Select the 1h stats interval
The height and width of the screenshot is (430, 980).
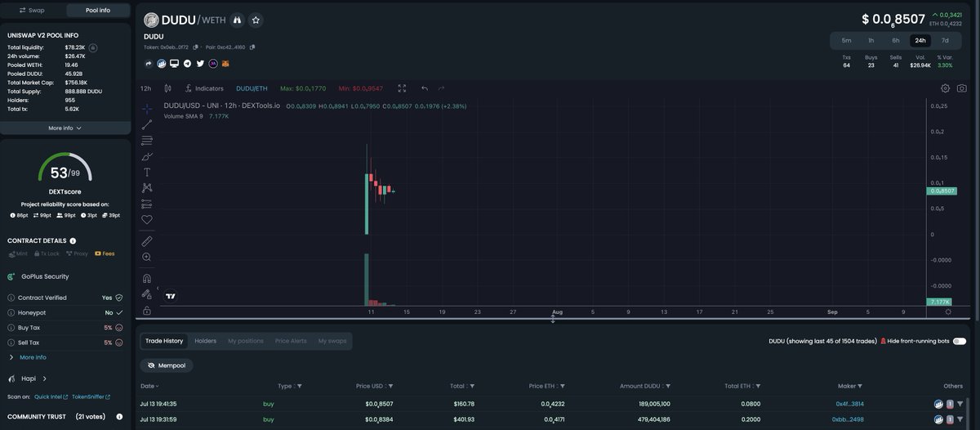coord(871,40)
